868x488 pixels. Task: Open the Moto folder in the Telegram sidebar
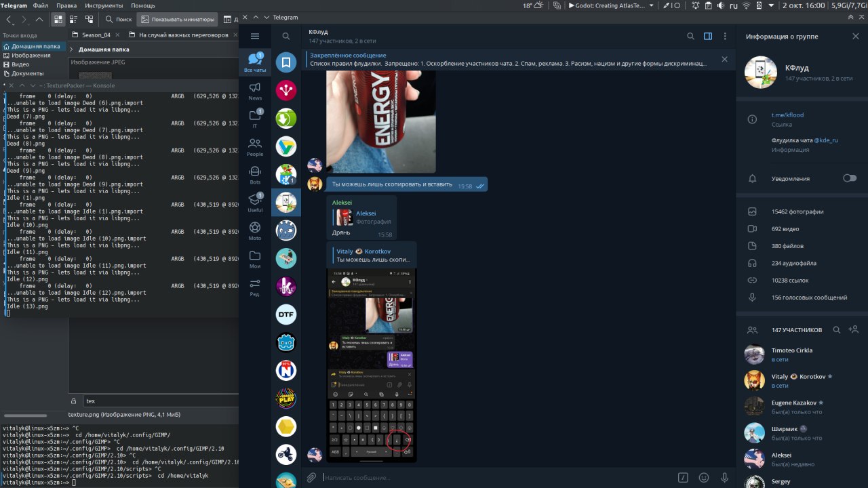pos(255,230)
